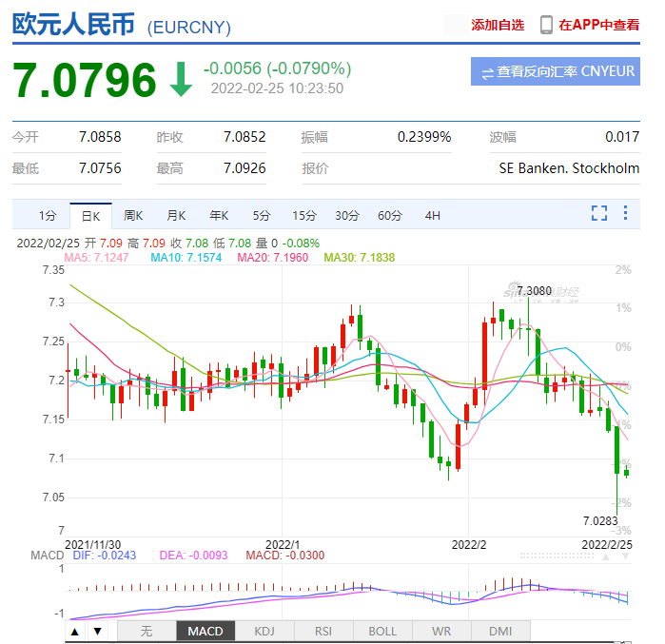Open 在APP中查看 link

coord(598,25)
